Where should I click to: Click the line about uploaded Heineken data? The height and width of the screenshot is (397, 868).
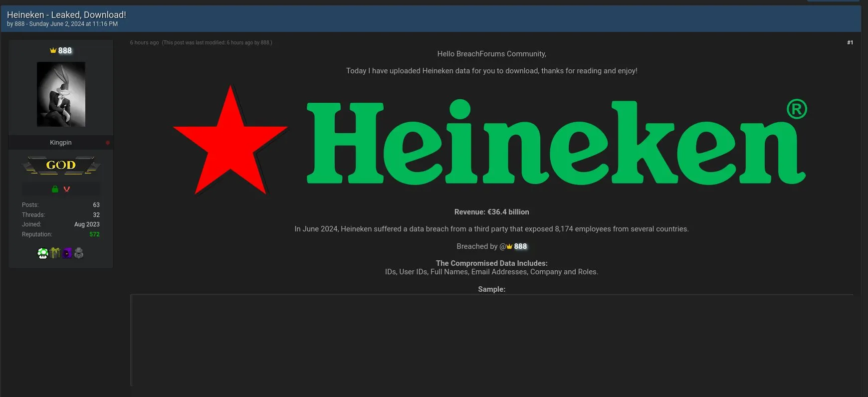pyautogui.click(x=492, y=71)
